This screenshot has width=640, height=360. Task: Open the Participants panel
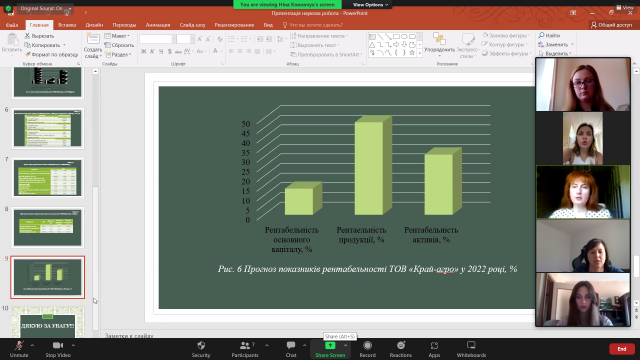(x=245, y=349)
